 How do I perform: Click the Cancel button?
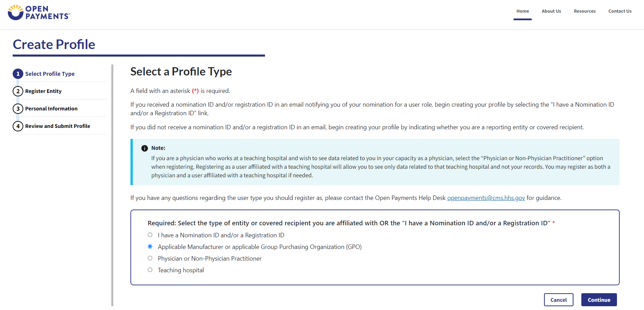coord(558,300)
